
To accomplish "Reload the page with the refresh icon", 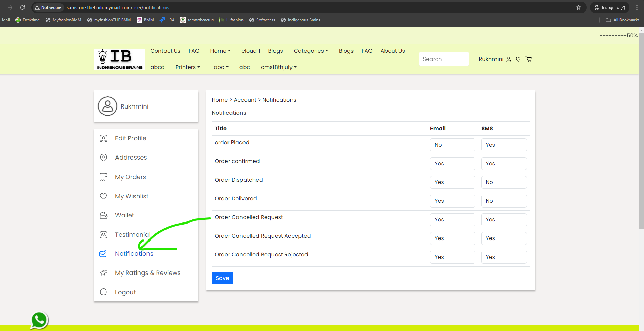I will [22, 7].
